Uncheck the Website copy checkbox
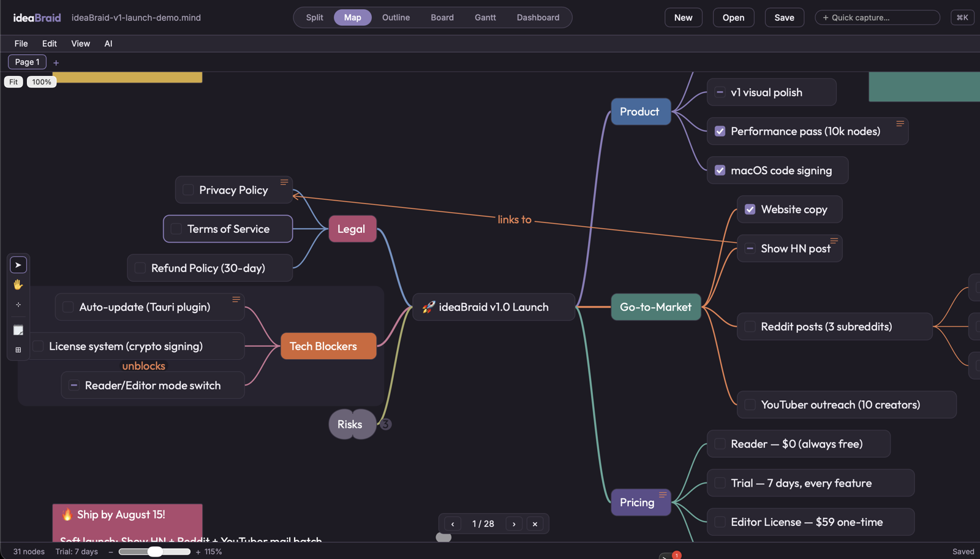The width and height of the screenshot is (980, 559). [750, 210]
